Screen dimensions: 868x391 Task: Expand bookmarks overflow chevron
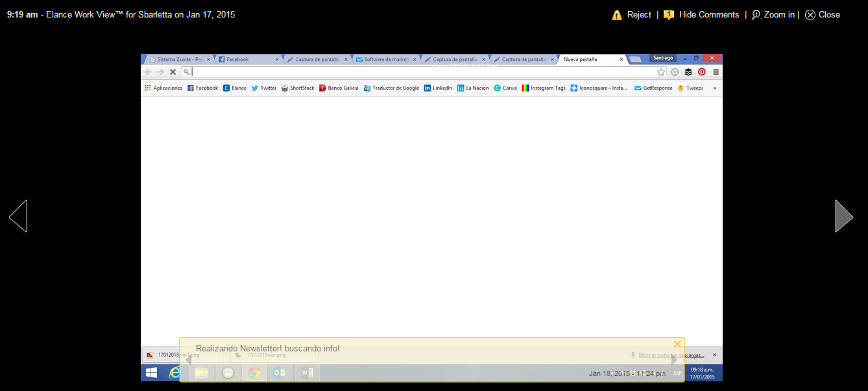pos(715,88)
